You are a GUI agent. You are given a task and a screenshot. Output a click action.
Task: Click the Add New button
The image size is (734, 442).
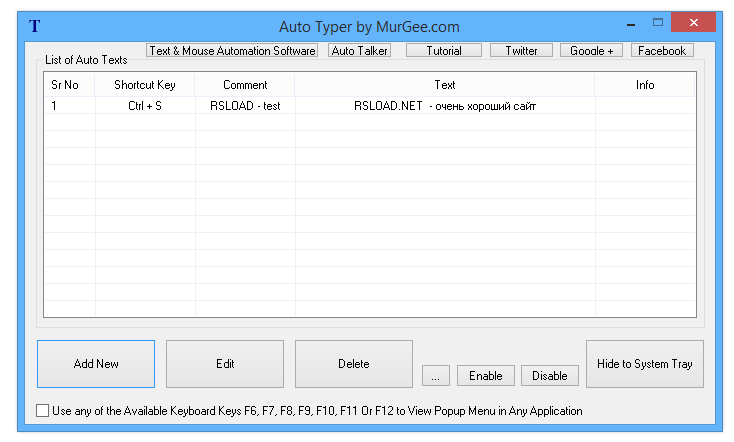96,364
